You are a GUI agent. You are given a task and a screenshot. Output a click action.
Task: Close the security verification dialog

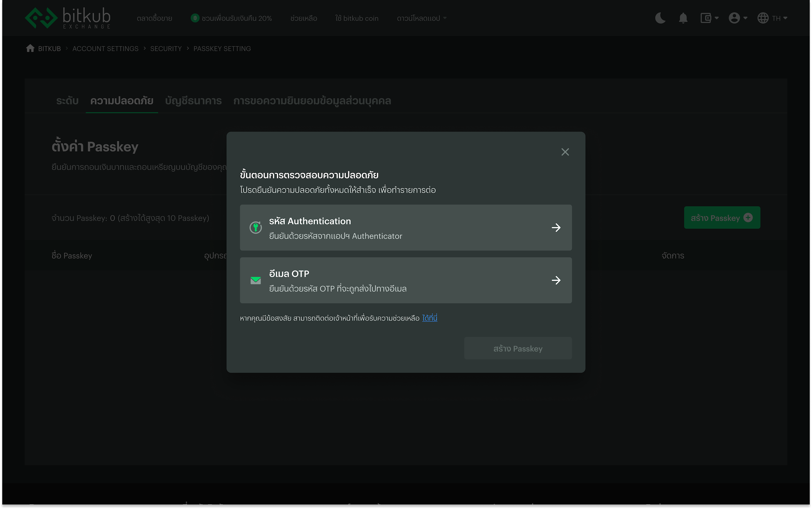pyautogui.click(x=565, y=152)
